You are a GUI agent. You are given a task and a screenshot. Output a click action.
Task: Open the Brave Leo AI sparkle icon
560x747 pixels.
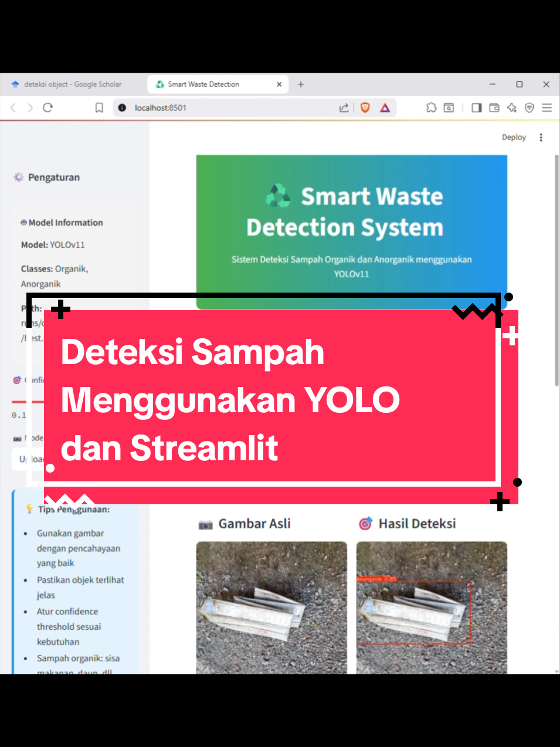[x=512, y=108]
